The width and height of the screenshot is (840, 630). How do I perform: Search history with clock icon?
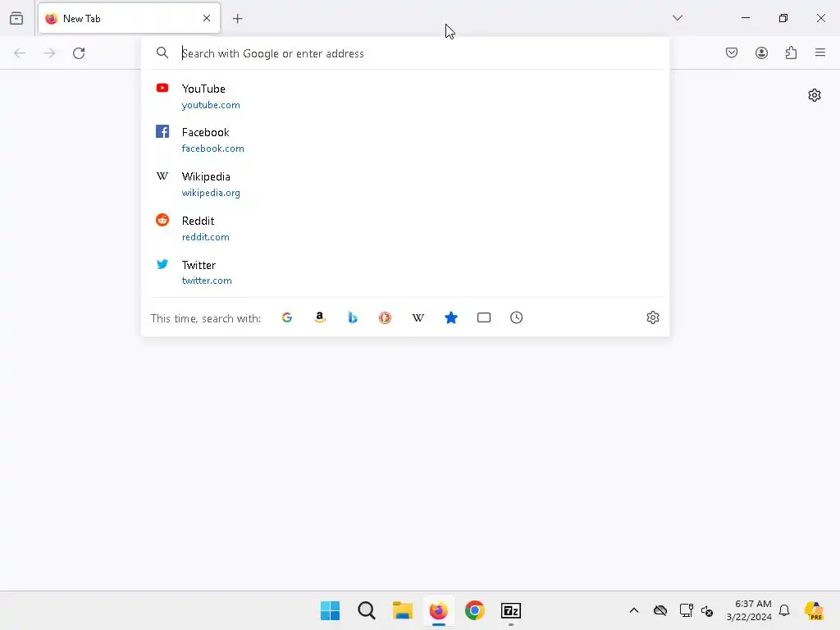coord(517,317)
